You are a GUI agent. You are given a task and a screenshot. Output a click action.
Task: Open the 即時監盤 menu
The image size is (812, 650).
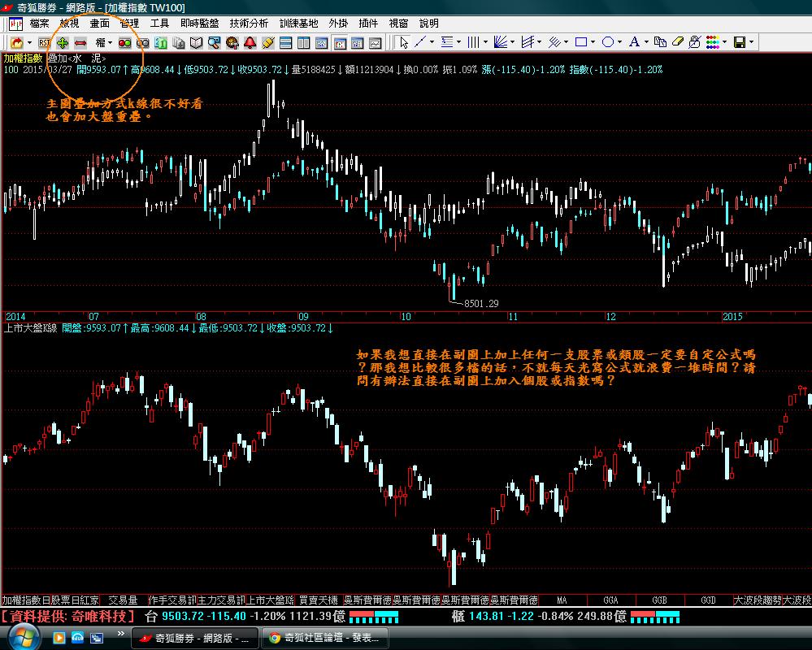pos(199,24)
